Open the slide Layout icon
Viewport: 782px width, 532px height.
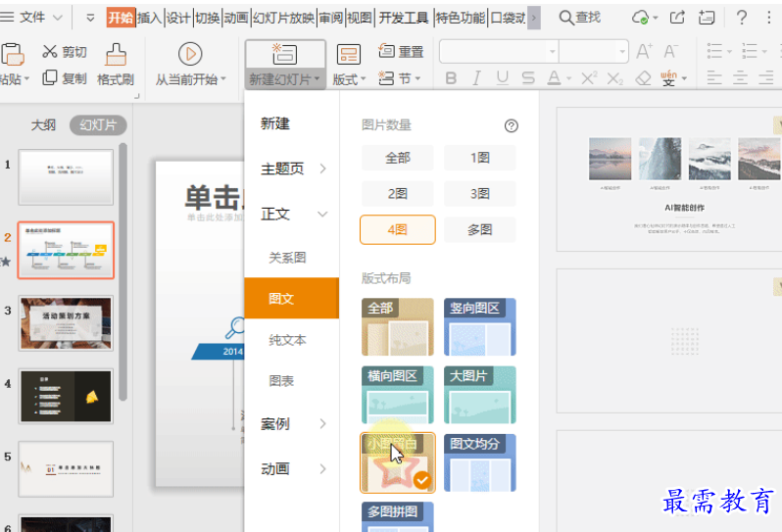349,54
